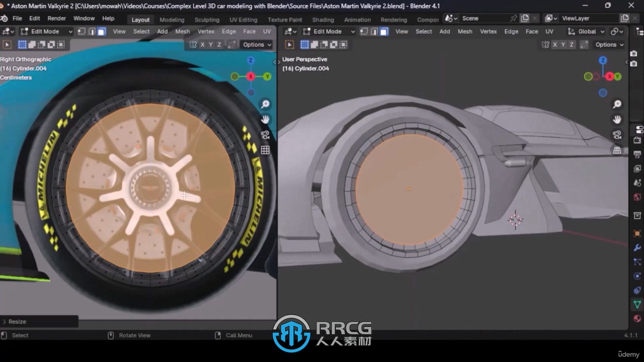Click the pan hand icon in right viewport
This screenshot has height=362, width=644.
pos(617,119)
